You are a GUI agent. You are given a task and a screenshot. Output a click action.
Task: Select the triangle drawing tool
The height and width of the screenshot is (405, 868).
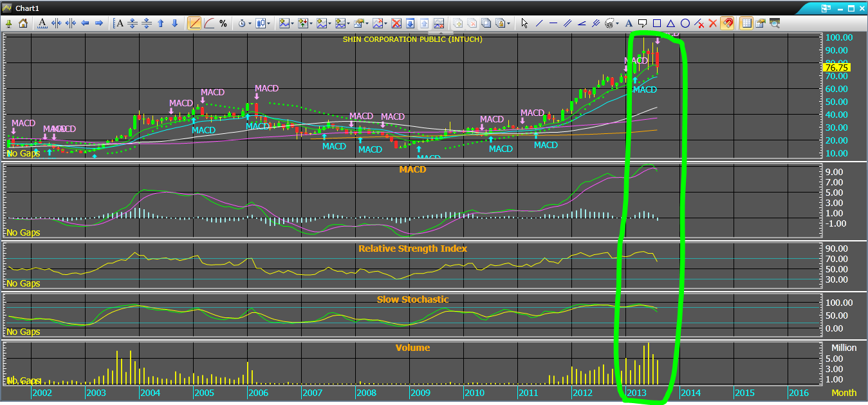[x=671, y=23]
